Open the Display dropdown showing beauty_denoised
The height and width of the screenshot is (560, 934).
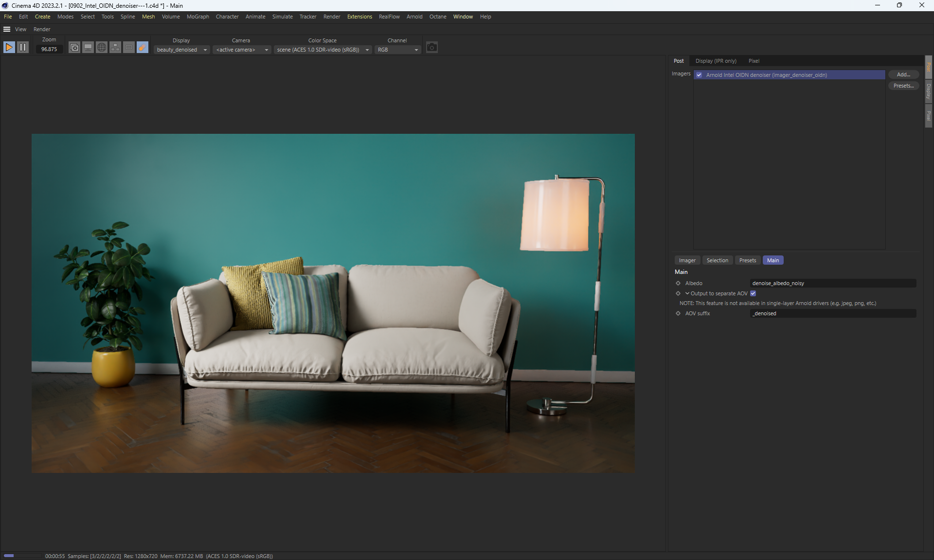pyautogui.click(x=182, y=50)
